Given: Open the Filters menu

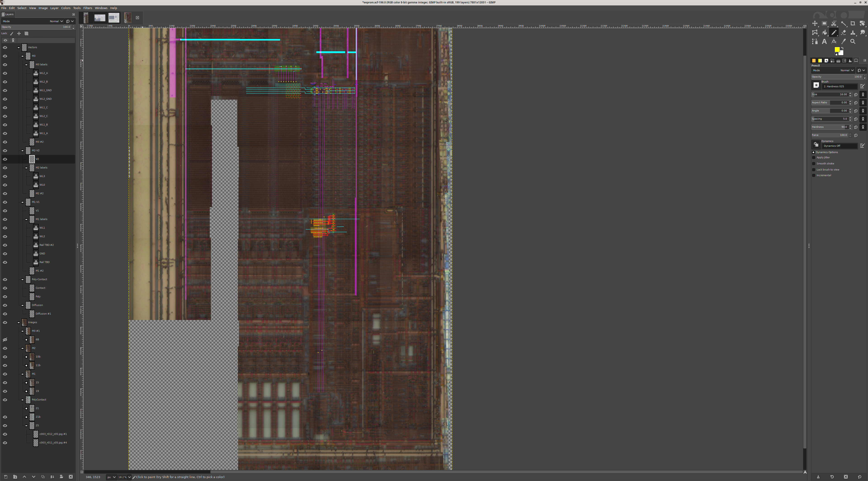Looking at the screenshot, I should coord(88,8).
